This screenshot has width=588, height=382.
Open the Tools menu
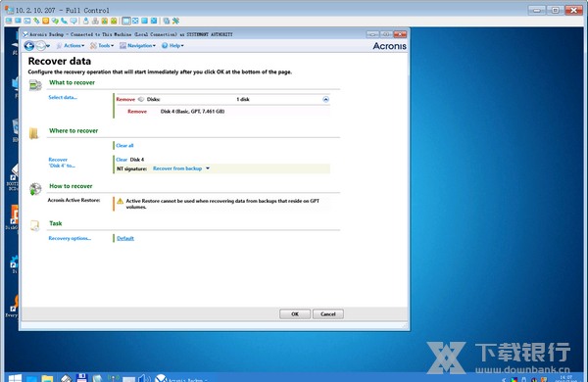[x=102, y=46]
